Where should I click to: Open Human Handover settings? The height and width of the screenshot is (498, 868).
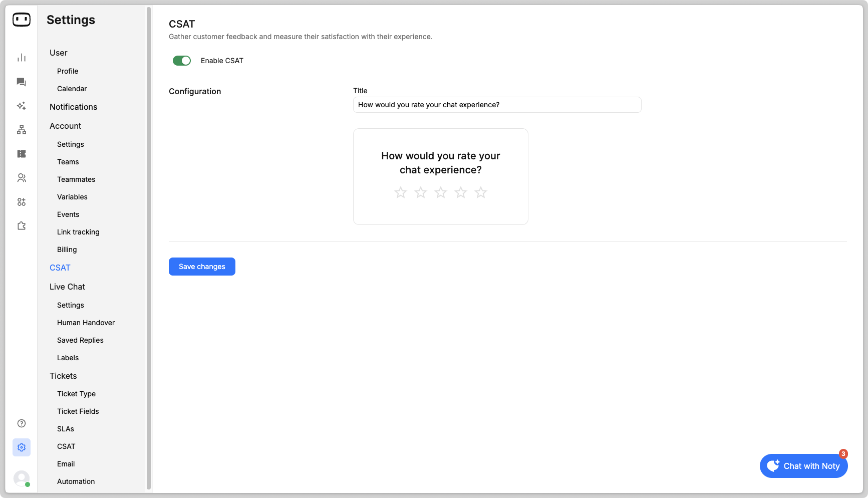pyautogui.click(x=86, y=323)
